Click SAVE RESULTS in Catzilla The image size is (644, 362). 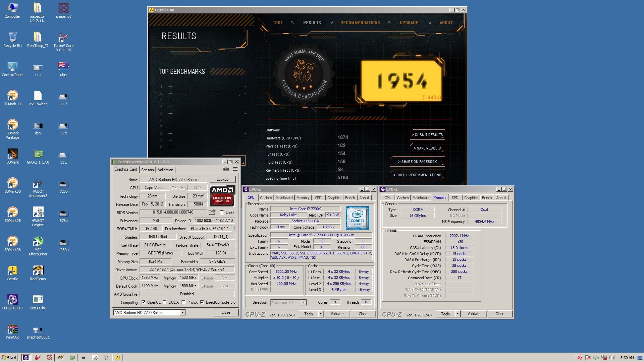point(427,148)
